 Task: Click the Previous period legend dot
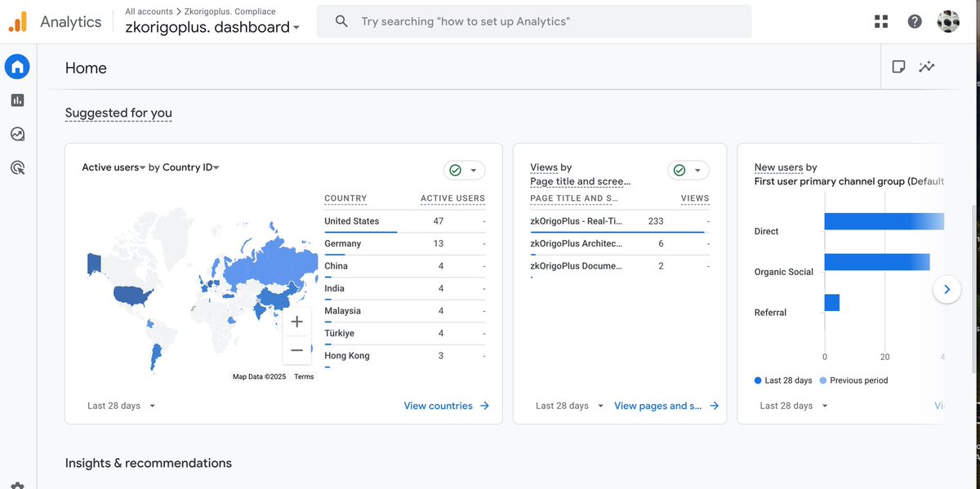click(x=822, y=380)
